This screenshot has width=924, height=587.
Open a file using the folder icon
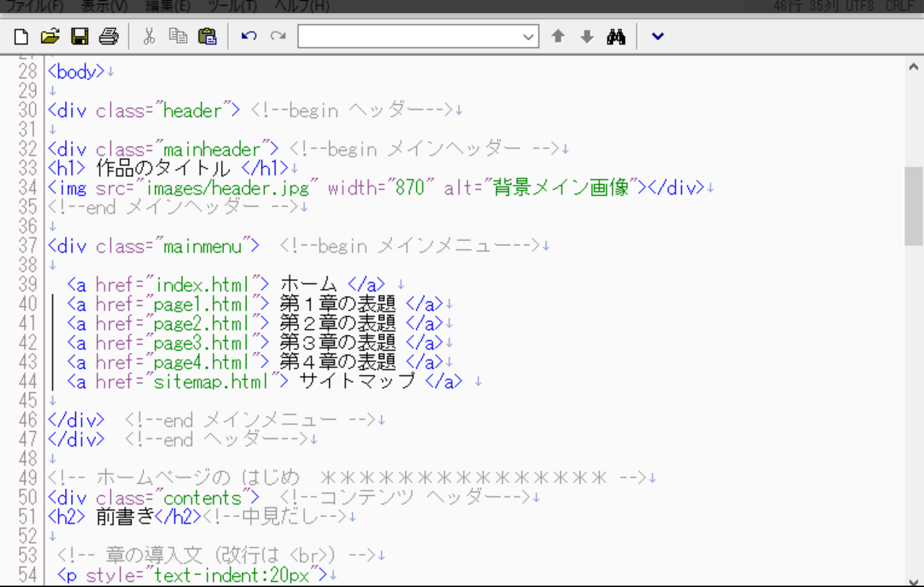click(x=50, y=36)
